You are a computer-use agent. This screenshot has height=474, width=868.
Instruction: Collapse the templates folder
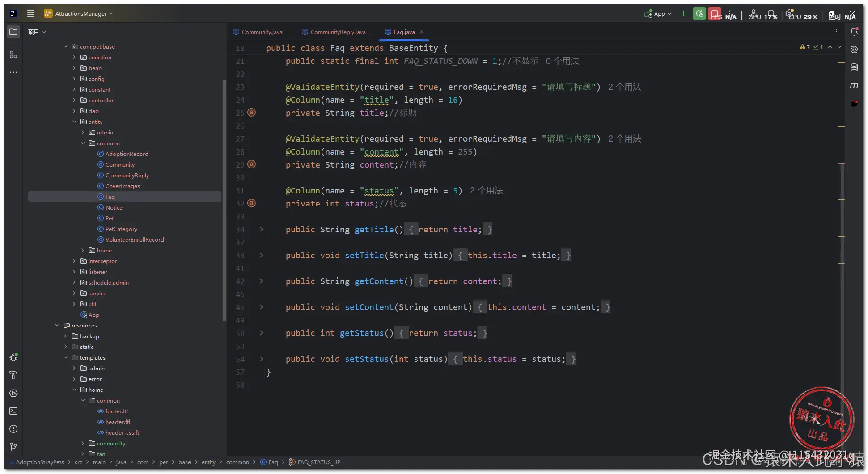pos(66,357)
